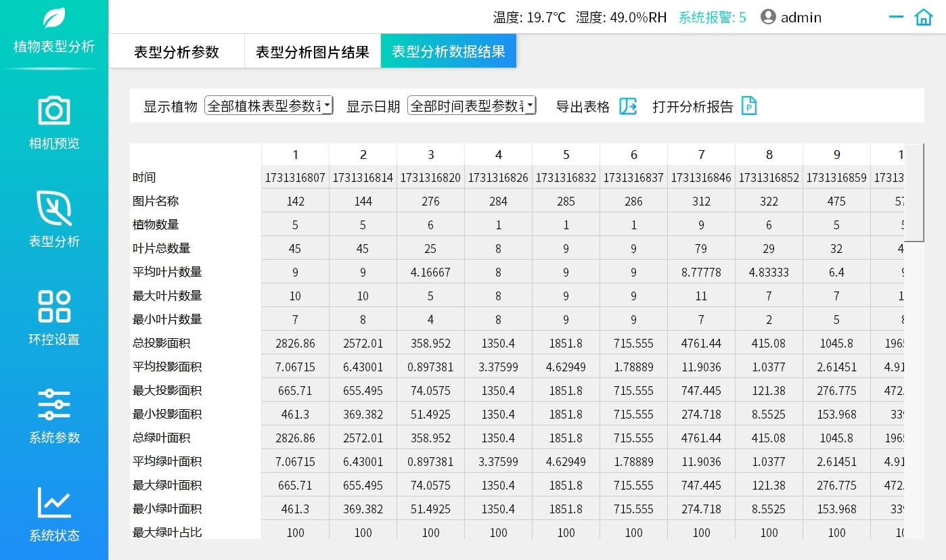
Task: Select the 表型分析 leaf icon in sidebar
Action: [x=54, y=208]
